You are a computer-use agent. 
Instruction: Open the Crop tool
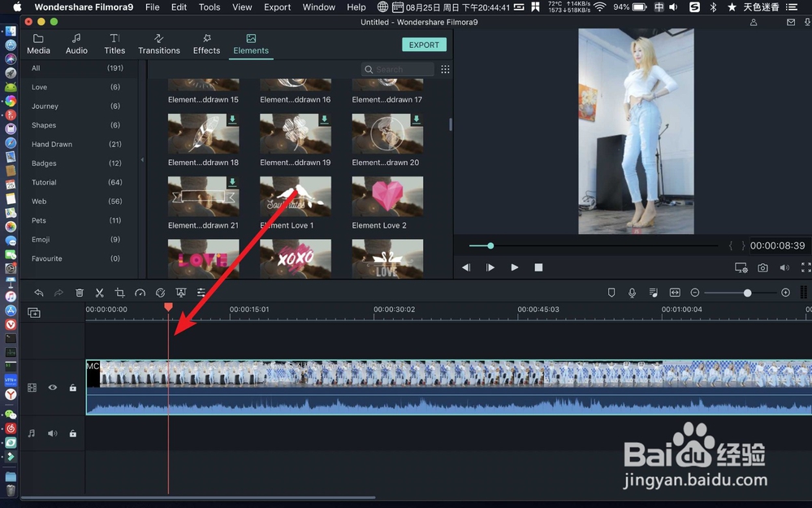pos(119,293)
